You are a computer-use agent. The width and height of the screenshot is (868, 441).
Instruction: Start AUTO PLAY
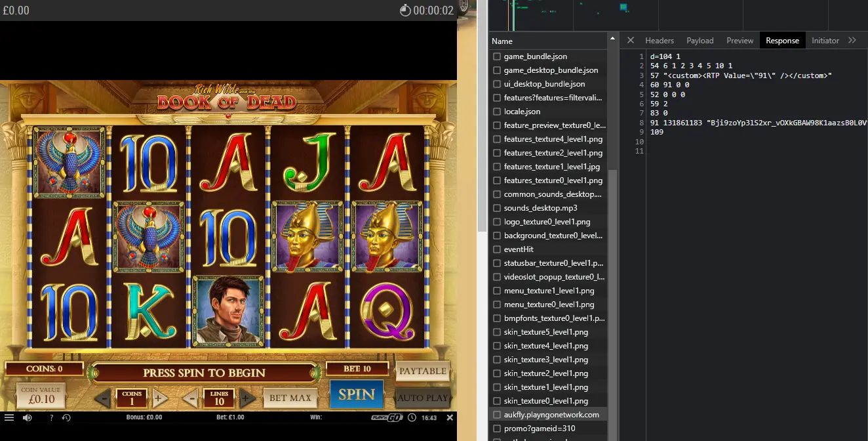click(x=423, y=397)
